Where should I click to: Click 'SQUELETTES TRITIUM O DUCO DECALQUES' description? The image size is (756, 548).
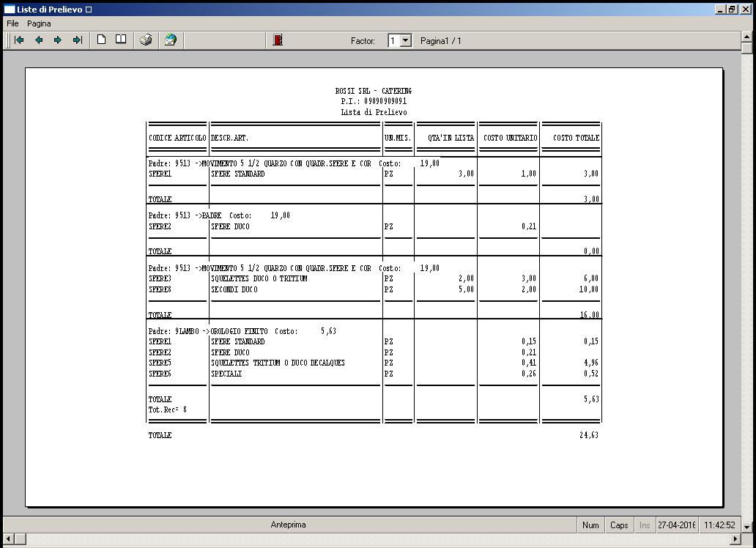coord(278,363)
